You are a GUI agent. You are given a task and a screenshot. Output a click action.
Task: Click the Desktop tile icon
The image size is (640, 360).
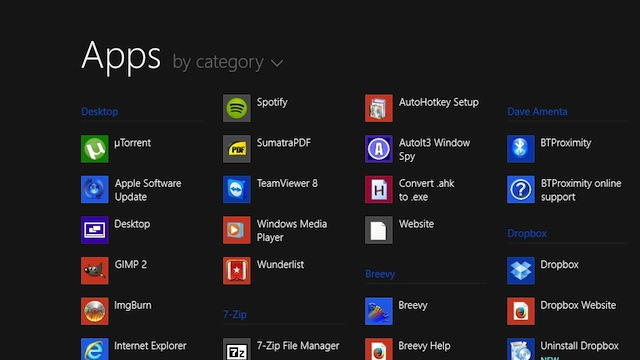pos(95,230)
